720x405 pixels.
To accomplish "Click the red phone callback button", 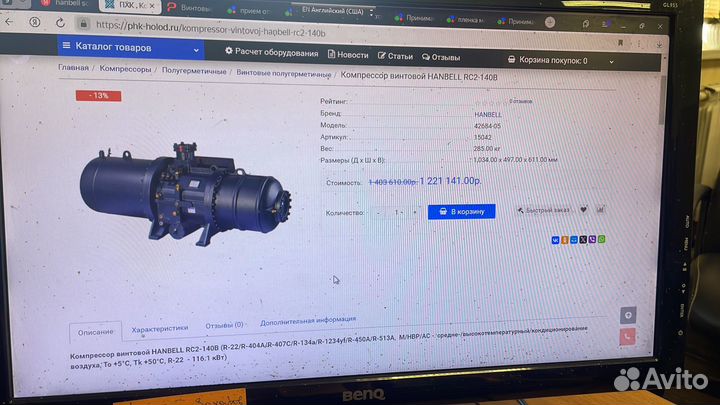I will [x=628, y=337].
